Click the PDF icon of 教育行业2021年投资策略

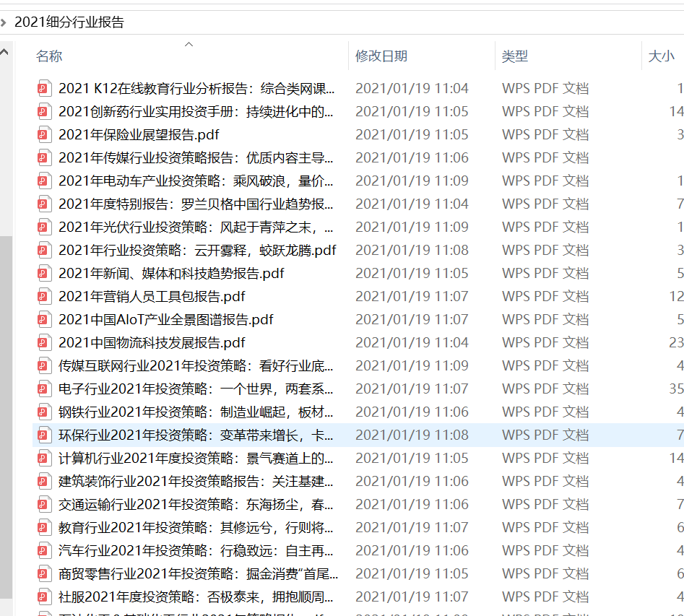tap(45, 527)
